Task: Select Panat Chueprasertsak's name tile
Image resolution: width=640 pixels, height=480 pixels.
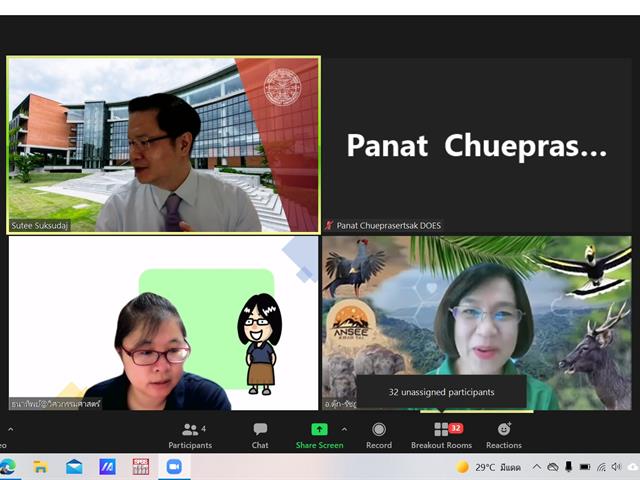Action: pyautogui.click(x=477, y=145)
